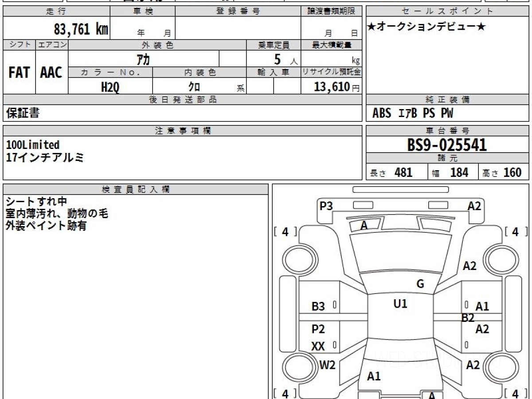Click the A mark beside the P3 corner
Screen dimensions: 532x399
364,226
